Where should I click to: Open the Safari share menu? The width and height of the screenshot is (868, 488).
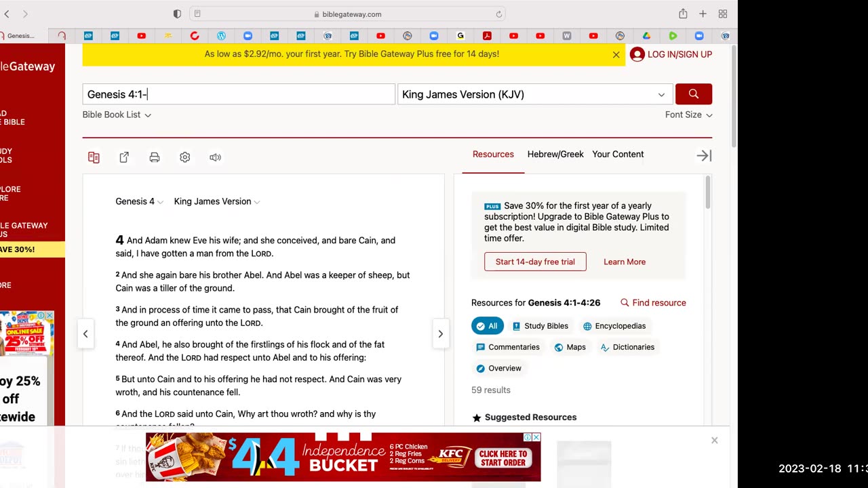683,14
